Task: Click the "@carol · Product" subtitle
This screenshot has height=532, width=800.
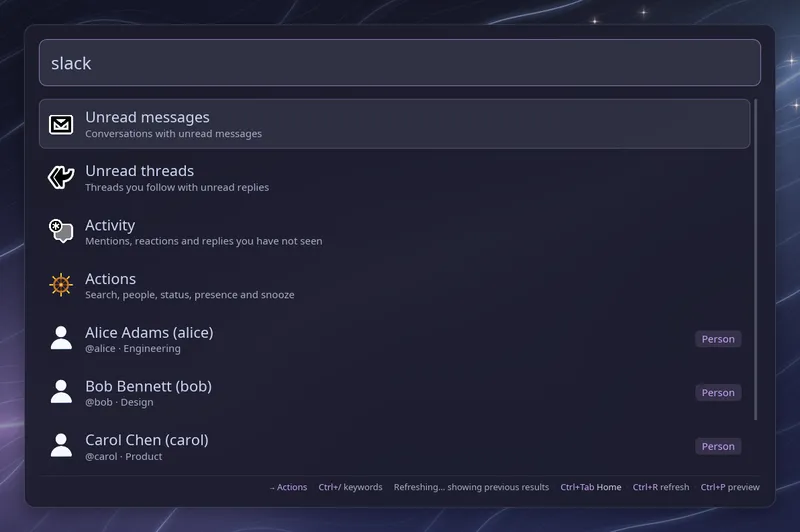Action: (x=123, y=457)
